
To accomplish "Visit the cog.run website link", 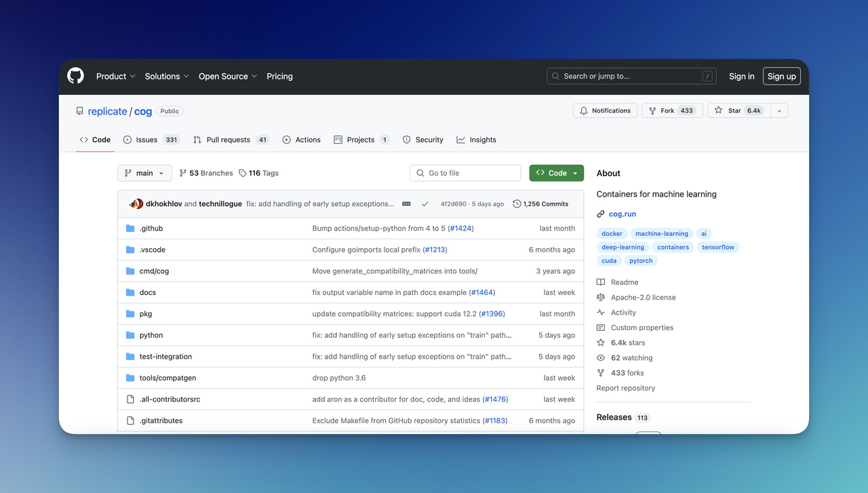I will pyautogui.click(x=622, y=214).
